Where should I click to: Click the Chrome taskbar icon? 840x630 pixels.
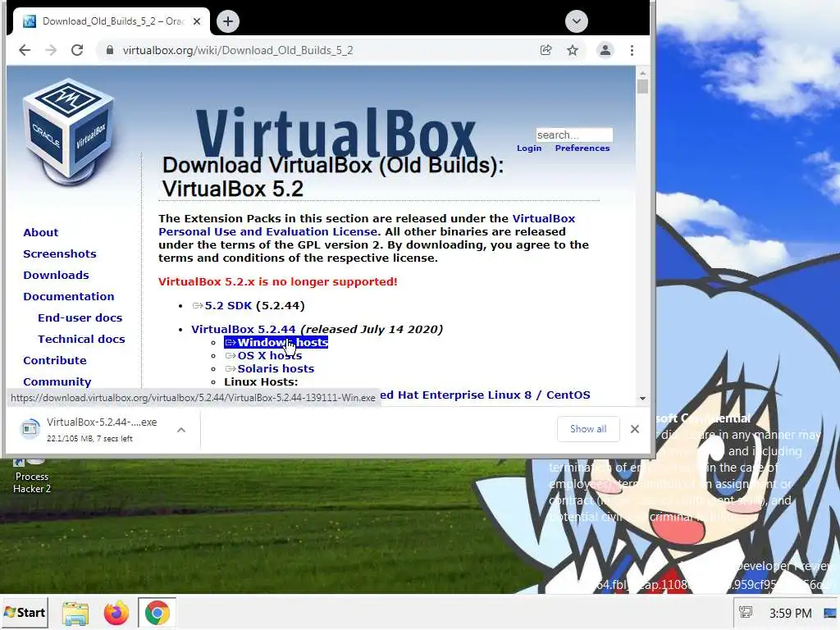coord(157,613)
